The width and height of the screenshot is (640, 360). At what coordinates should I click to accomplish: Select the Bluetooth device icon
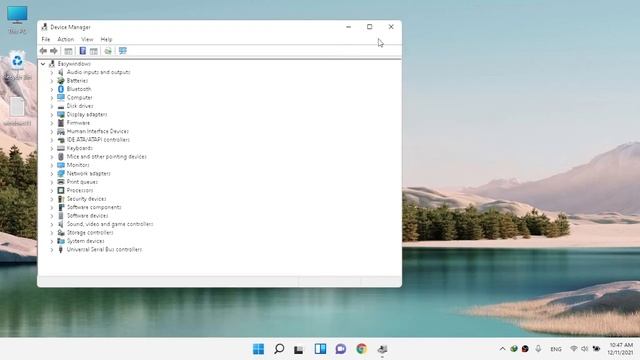(61, 89)
